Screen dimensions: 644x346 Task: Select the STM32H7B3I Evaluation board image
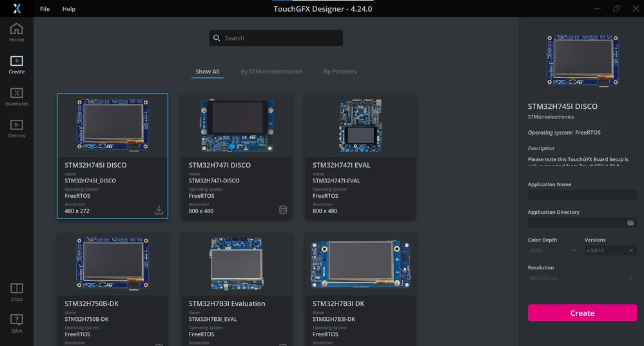(237, 264)
